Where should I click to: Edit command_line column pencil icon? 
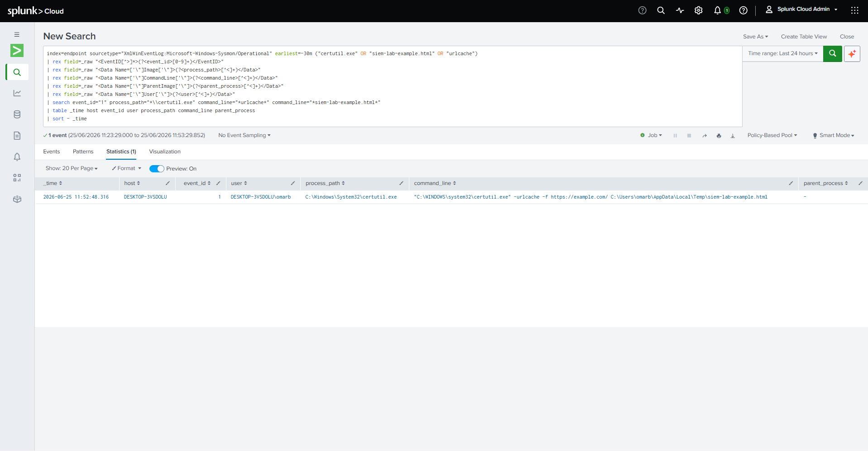point(791,183)
